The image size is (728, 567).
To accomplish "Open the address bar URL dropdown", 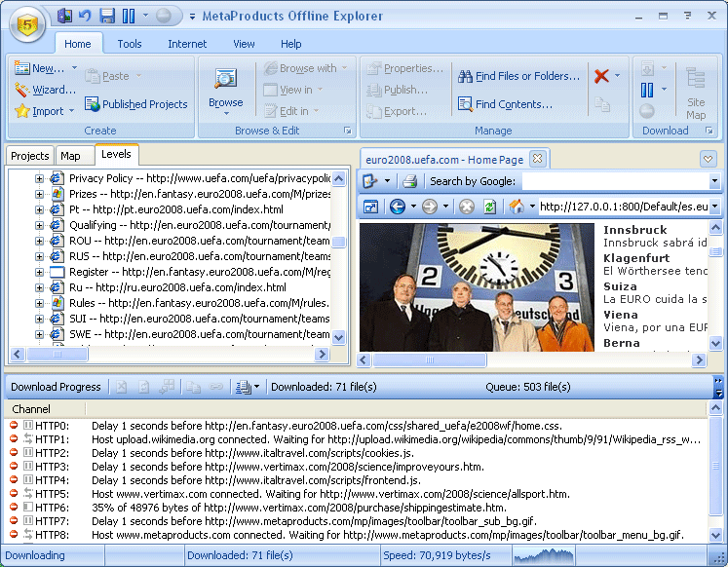I will [714, 207].
